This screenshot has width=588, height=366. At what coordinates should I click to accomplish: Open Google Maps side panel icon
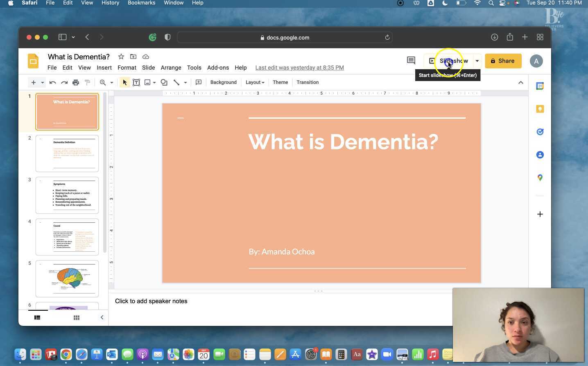pos(540,178)
